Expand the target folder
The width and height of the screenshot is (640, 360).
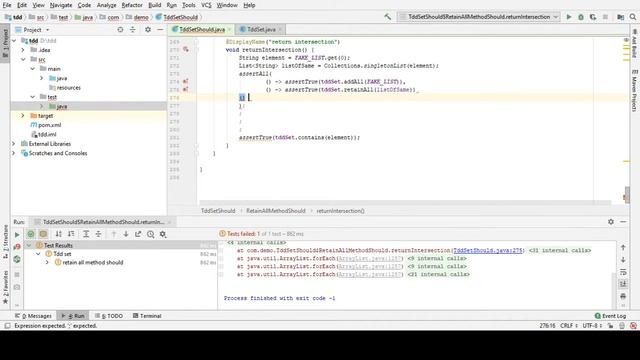click(x=23, y=116)
